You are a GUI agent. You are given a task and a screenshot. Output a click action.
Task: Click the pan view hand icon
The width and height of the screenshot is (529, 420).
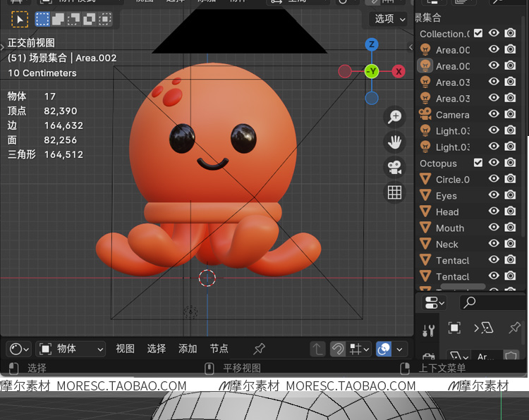click(x=394, y=142)
